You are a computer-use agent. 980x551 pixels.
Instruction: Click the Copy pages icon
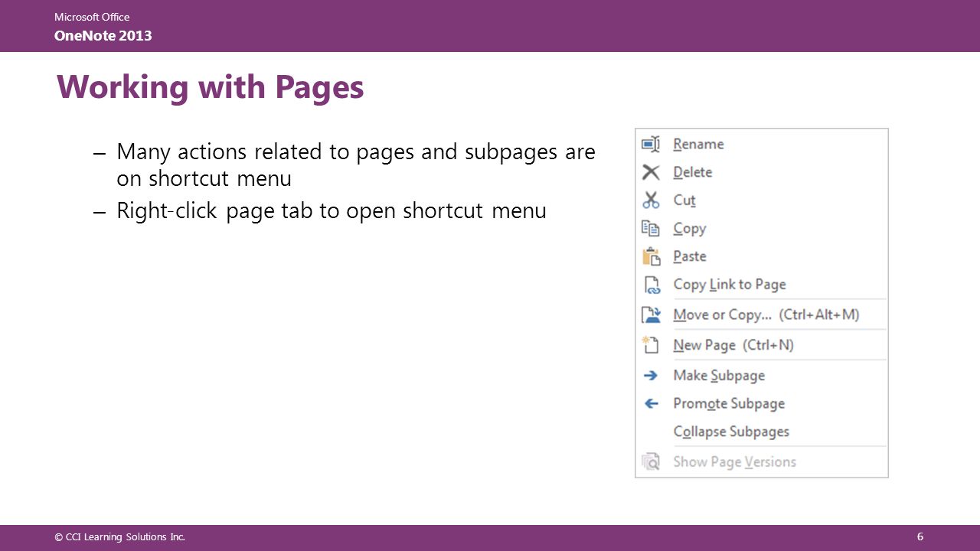point(651,228)
